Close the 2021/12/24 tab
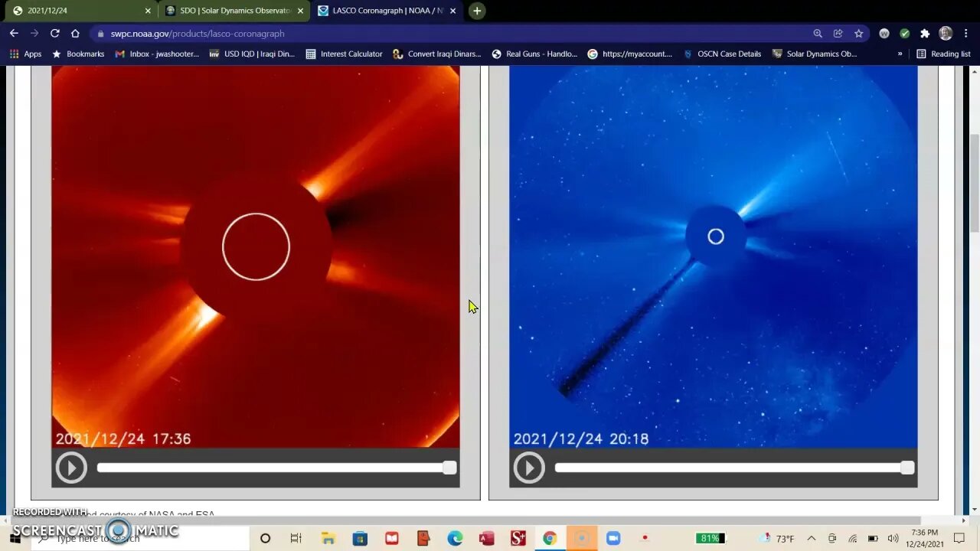Viewport: 980px width, 551px height. (149, 11)
